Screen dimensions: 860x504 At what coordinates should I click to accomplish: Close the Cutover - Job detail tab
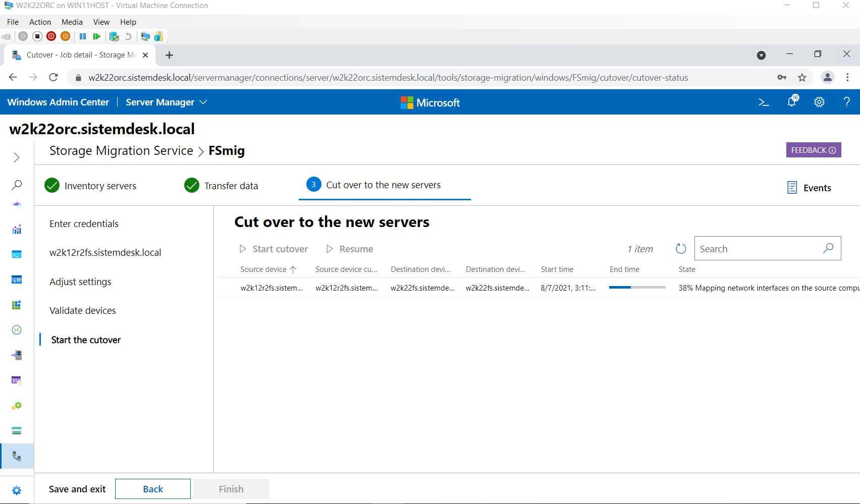click(x=145, y=55)
